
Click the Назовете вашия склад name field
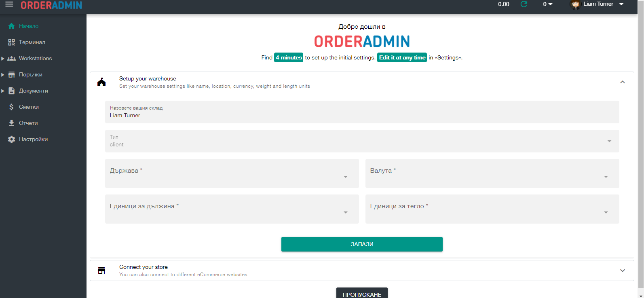[362, 112]
